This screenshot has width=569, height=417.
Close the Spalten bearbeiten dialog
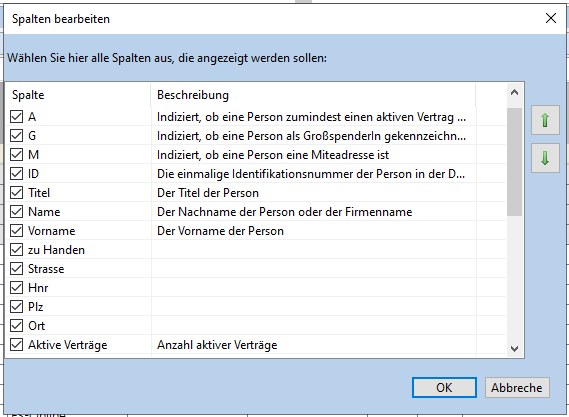(x=550, y=18)
